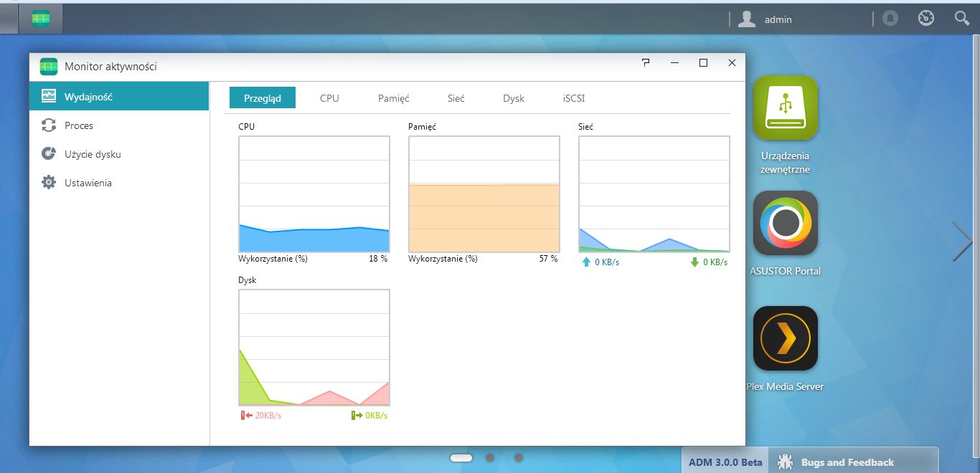Click the bug icon by Bugs and Feedback

(x=785, y=462)
